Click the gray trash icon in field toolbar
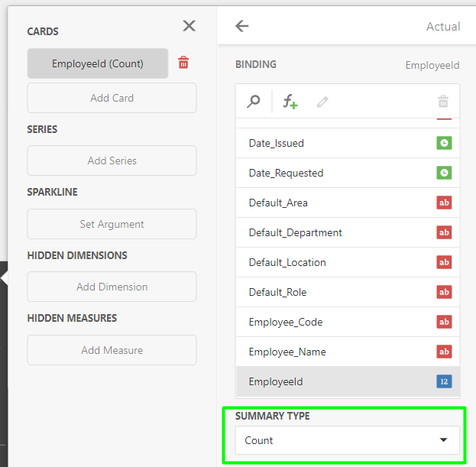The height and width of the screenshot is (467, 476). (443, 102)
